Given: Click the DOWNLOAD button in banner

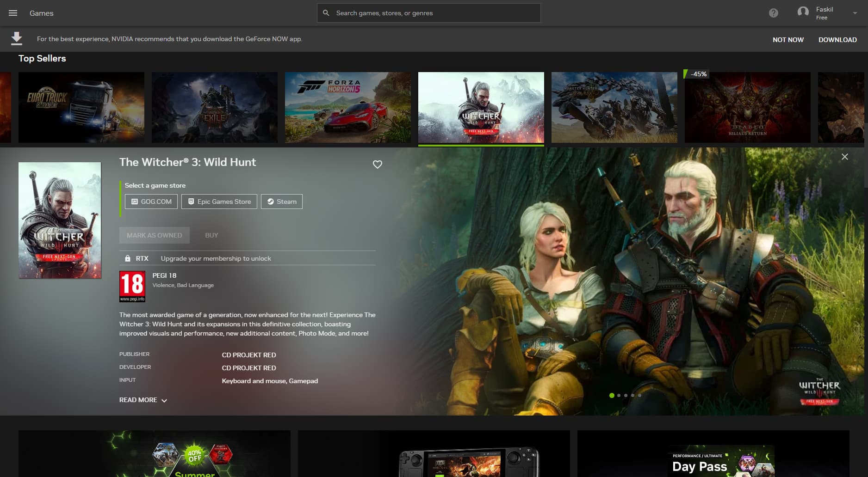Looking at the screenshot, I should 837,40.
